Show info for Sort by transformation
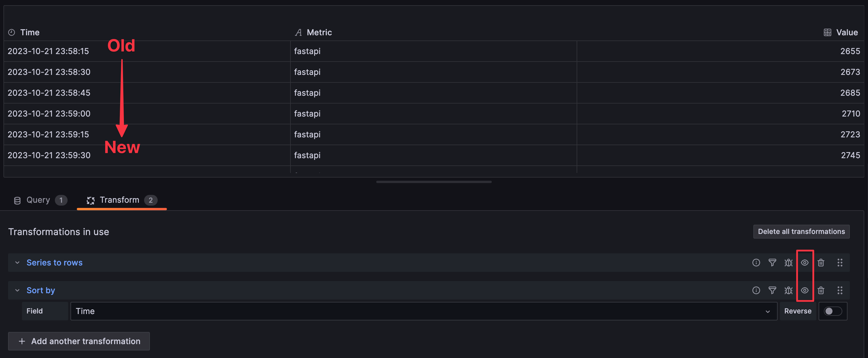 tap(756, 290)
